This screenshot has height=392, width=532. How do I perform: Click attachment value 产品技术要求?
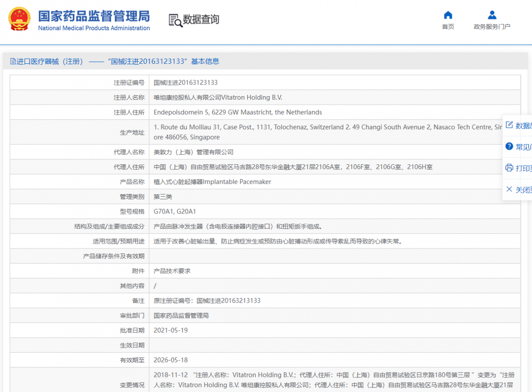coord(172,271)
